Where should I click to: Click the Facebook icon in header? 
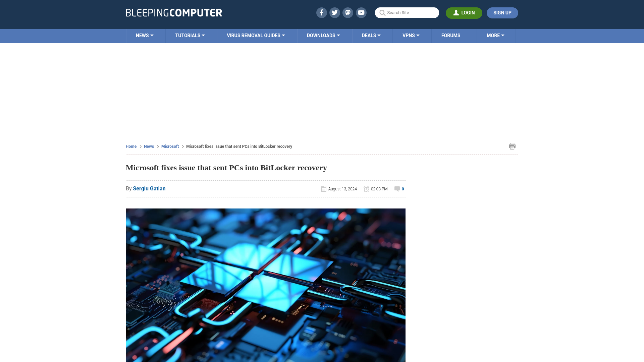(x=321, y=12)
